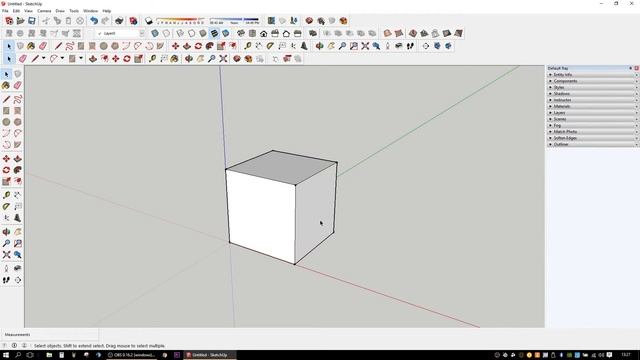
Task: Close the Default Tray
Action: (x=636, y=68)
